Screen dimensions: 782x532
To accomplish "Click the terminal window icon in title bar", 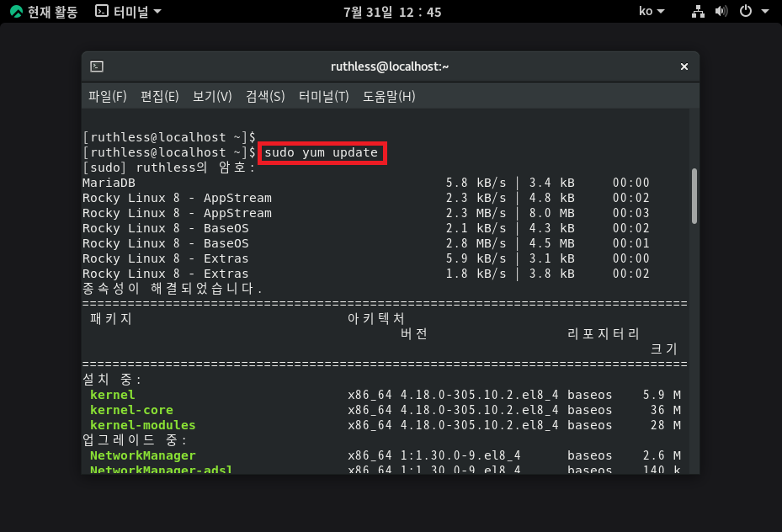I will [x=97, y=66].
